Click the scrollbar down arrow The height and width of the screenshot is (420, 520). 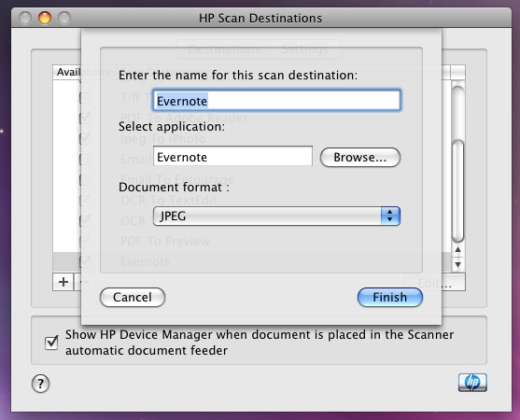click(x=458, y=264)
